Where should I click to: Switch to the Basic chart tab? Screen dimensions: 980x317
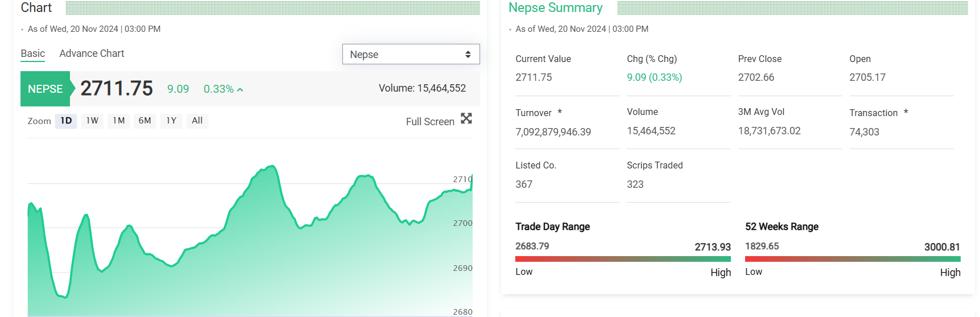[x=33, y=53]
